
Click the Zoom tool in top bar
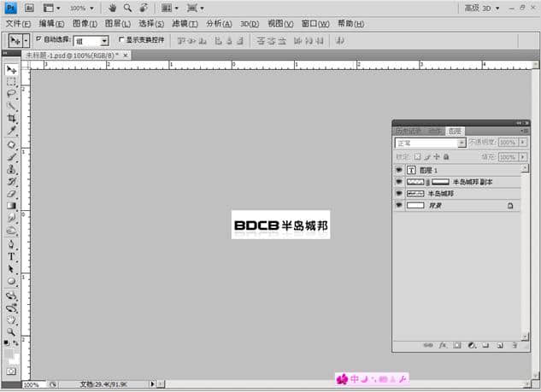pyautogui.click(x=127, y=8)
